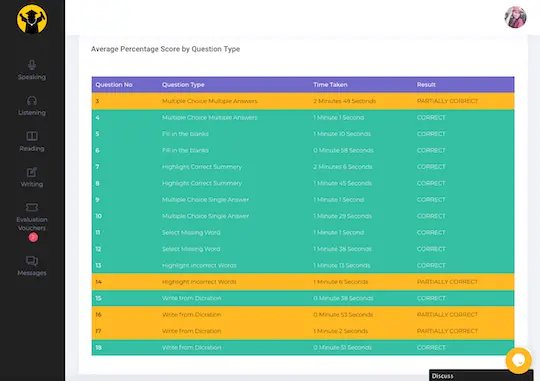Viewport: 540px width, 381px height.
Task: Click the graduate logo icon in sidebar
Action: pyautogui.click(x=32, y=19)
